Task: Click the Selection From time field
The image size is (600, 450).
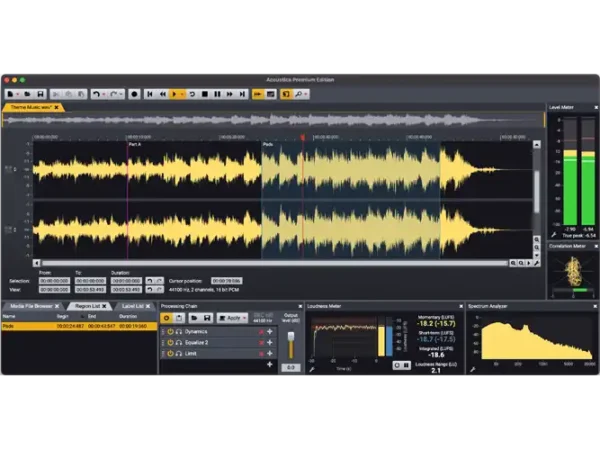Action: click(x=54, y=281)
